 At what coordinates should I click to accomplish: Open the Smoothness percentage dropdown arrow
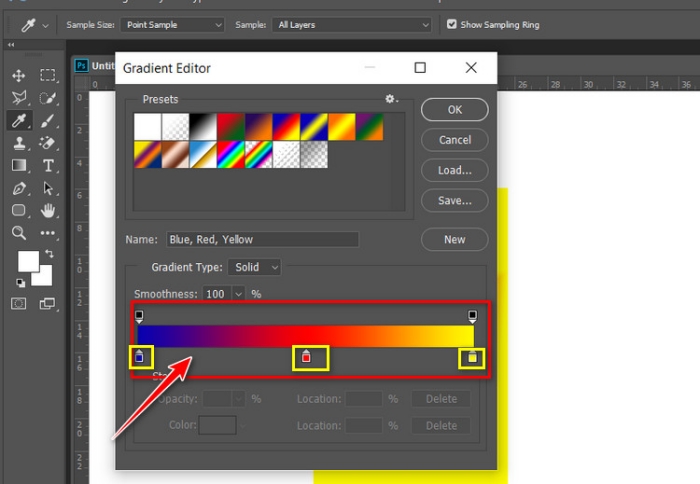click(x=238, y=294)
